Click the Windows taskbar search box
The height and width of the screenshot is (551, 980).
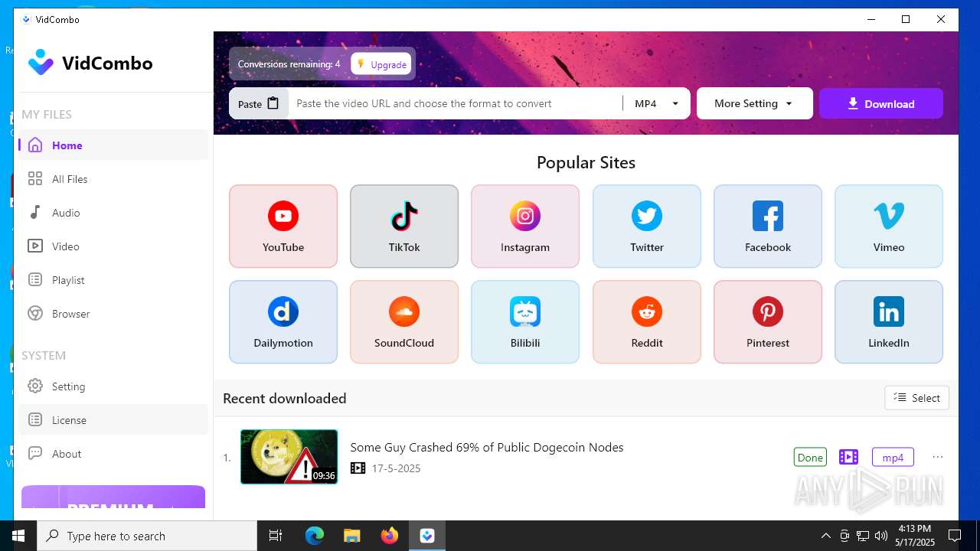(147, 536)
